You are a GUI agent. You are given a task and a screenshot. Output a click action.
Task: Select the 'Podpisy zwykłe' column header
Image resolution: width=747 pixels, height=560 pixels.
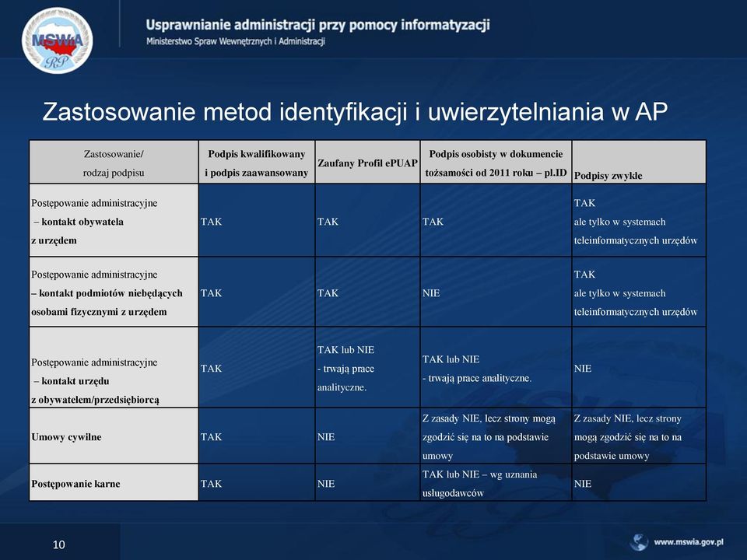639,163
